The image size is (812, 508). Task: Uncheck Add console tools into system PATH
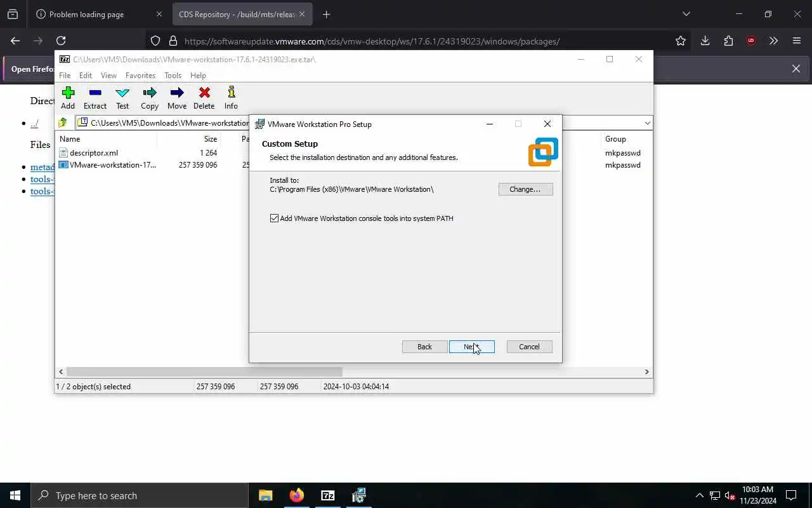[274, 218]
